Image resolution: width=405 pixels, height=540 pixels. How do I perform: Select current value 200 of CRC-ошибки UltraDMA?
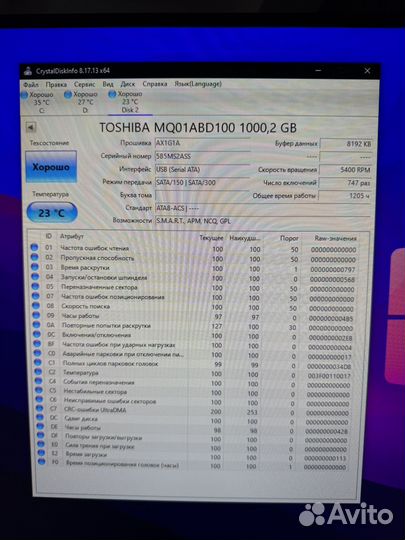(216, 412)
